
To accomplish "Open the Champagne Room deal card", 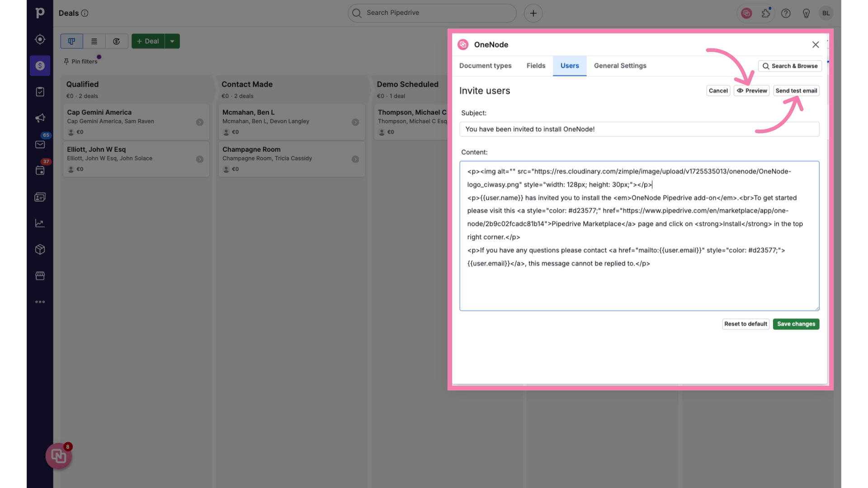I will 292,159.
